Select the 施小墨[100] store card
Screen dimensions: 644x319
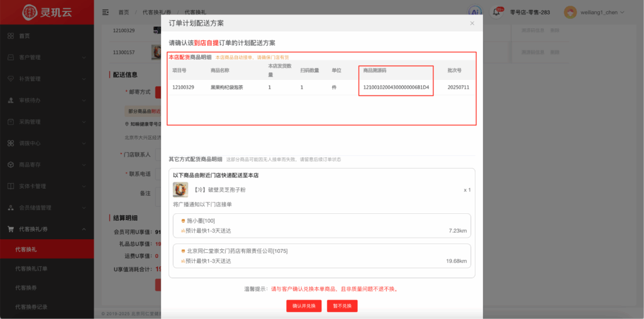[x=321, y=225]
